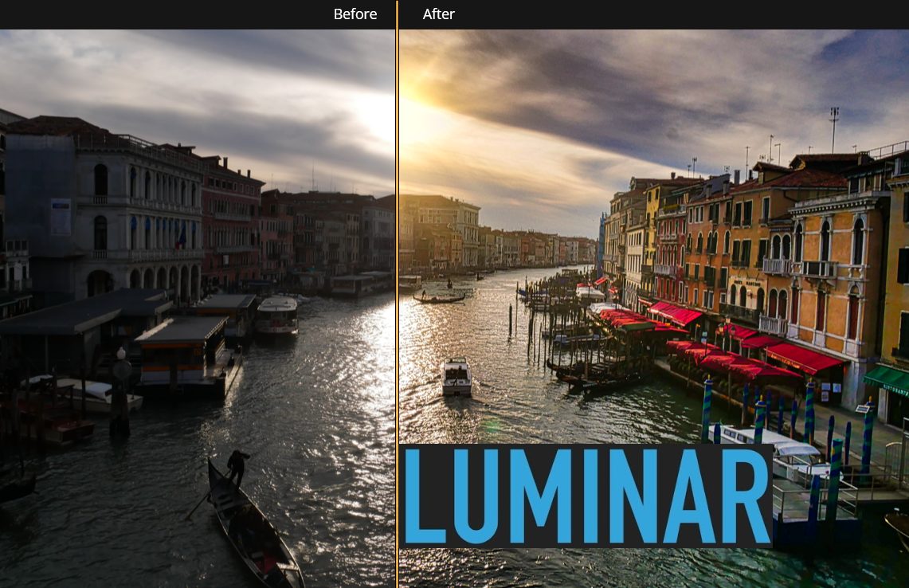Click the blue LUMINAR logo text

(x=586, y=495)
